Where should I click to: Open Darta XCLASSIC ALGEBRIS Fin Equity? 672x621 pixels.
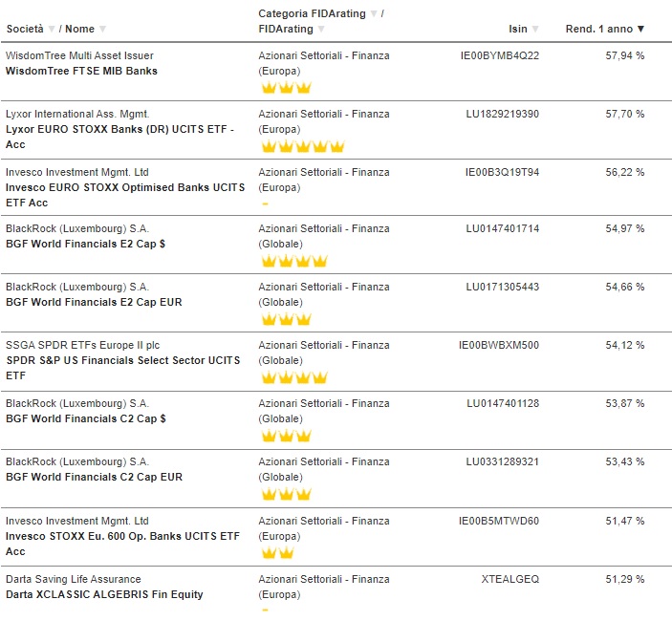click(104, 594)
